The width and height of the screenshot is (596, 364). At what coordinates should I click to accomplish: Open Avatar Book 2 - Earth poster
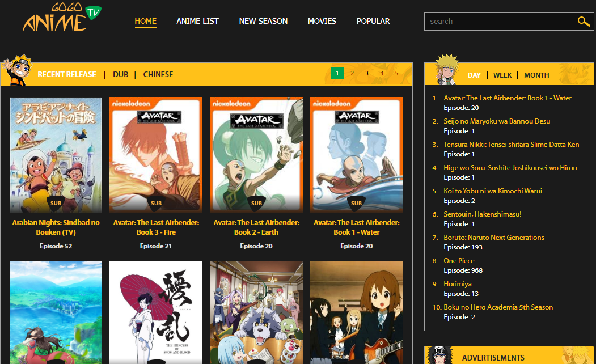[x=256, y=154]
